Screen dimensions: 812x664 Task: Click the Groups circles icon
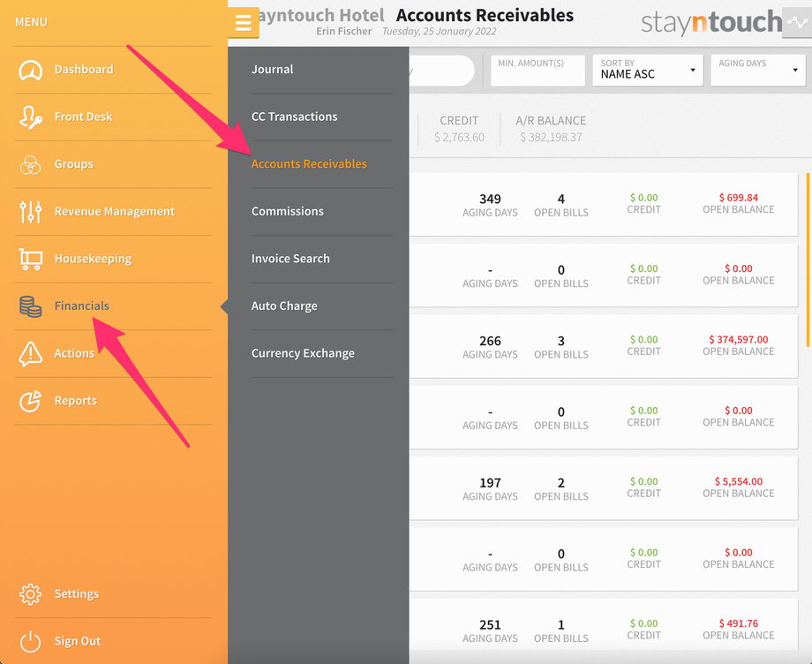(31, 165)
